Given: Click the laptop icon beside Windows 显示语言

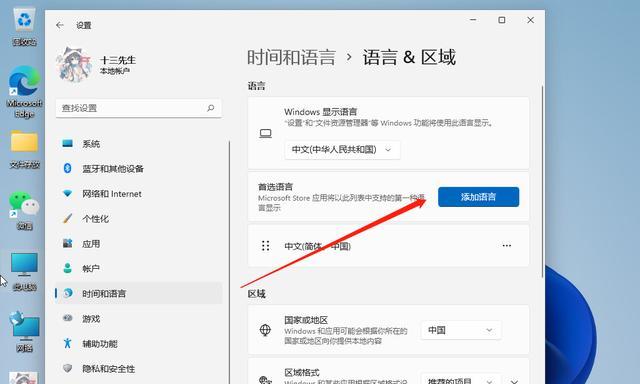Looking at the screenshot, I should [x=265, y=133].
